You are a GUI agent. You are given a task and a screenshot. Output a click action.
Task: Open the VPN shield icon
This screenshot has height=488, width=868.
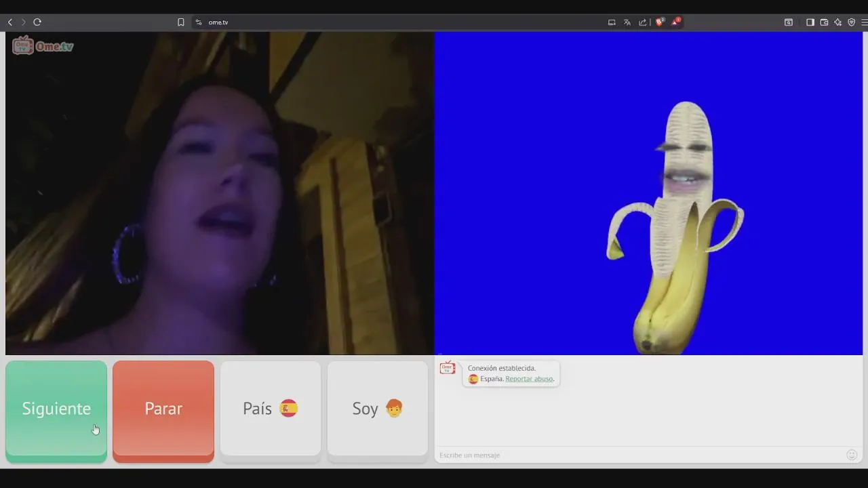point(852,22)
